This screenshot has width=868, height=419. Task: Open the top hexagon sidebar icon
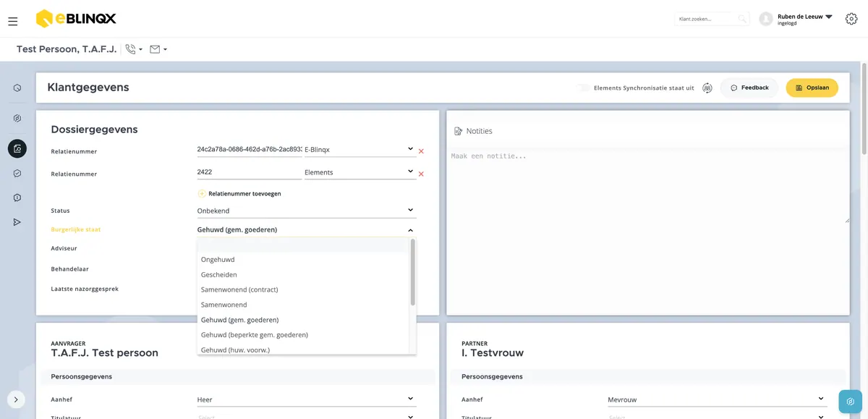pos(17,88)
